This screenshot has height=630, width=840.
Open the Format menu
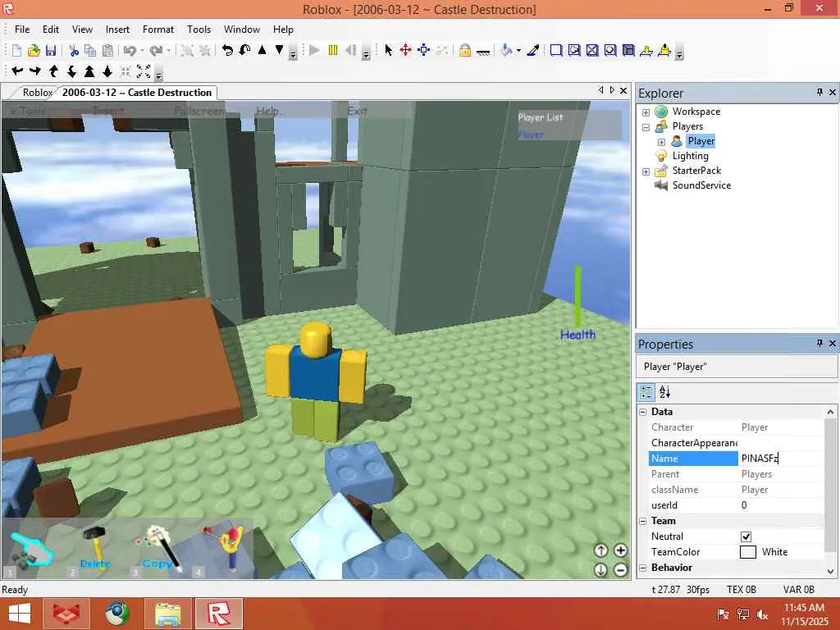coord(158,30)
